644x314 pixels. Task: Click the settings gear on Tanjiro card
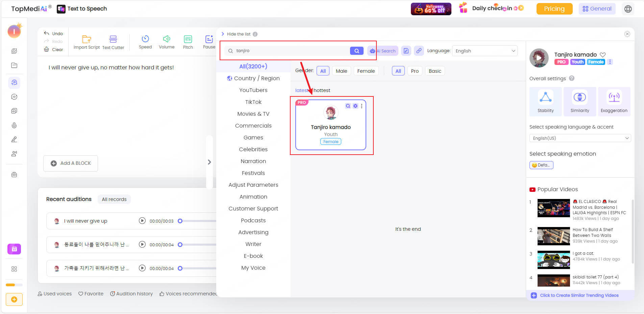click(x=355, y=106)
